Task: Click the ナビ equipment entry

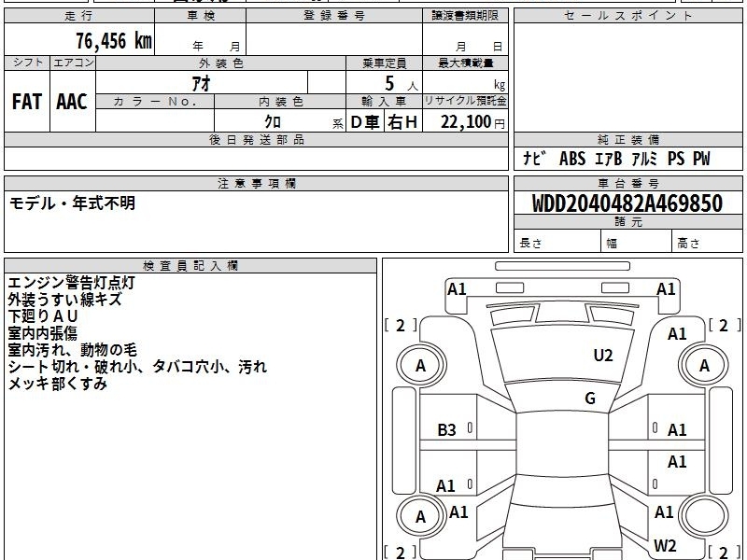Action: tap(533, 158)
